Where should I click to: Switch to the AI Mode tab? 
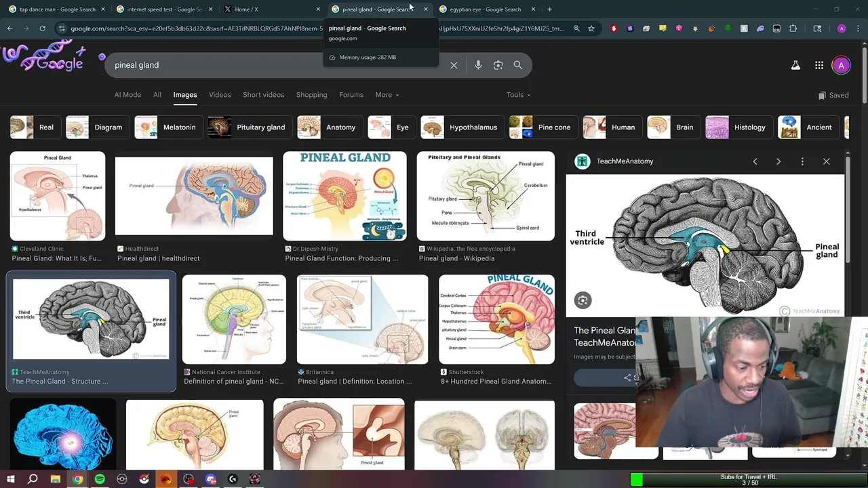(x=127, y=95)
